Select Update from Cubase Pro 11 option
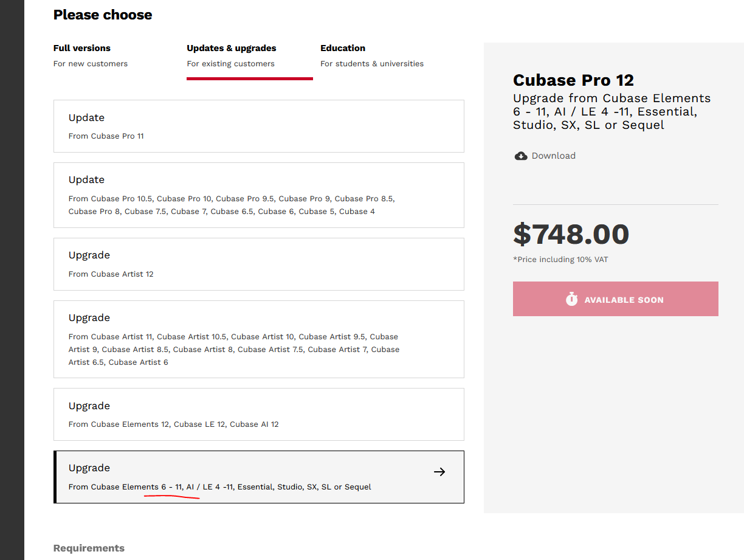 (x=258, y=126)
